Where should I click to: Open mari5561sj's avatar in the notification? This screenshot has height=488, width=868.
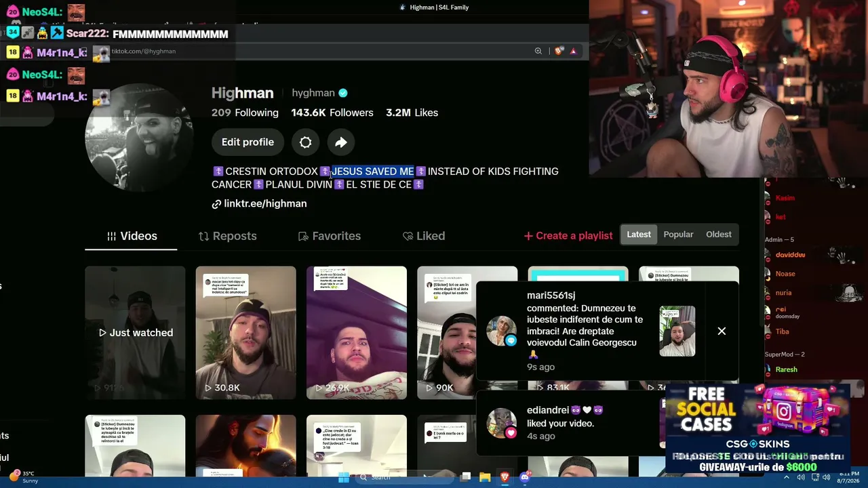pos(502,331)
